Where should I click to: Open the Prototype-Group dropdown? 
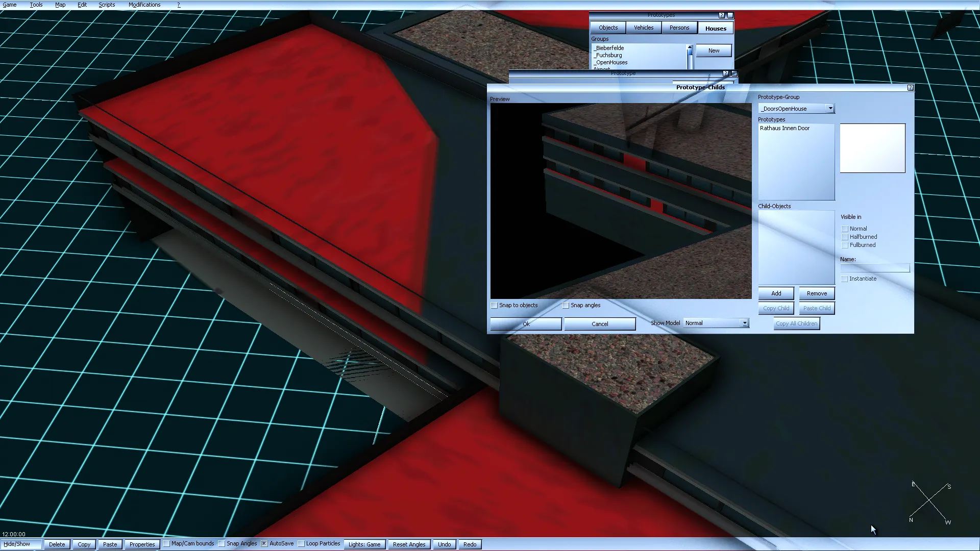click(830, 109)
